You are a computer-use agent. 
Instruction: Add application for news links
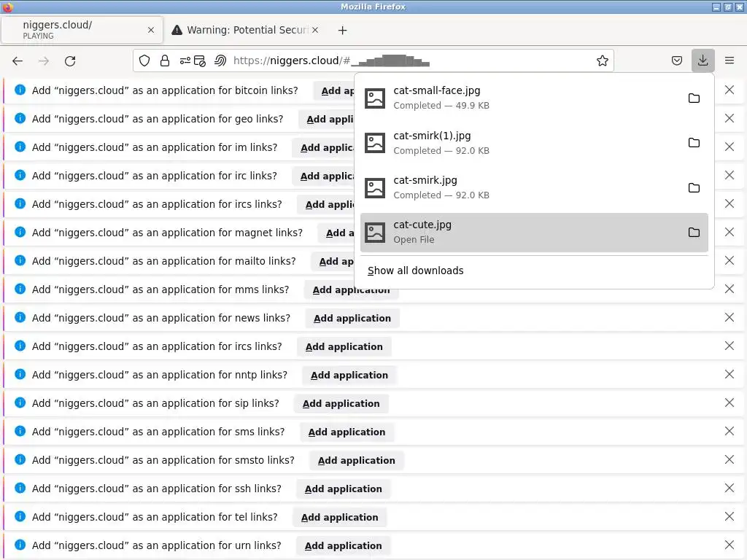point(352,318)
